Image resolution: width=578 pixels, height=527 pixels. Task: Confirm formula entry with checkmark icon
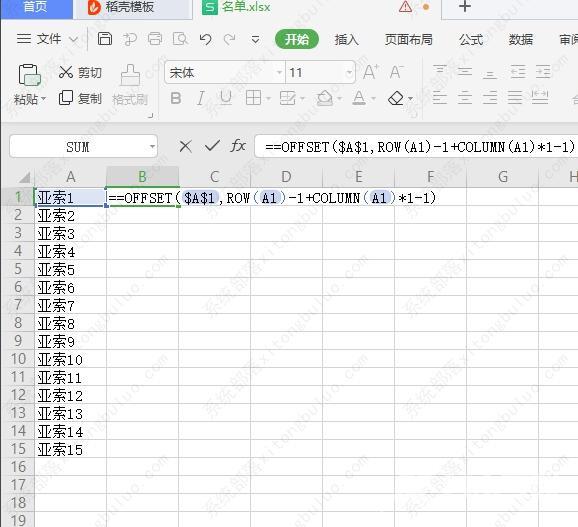click(212, 146)
